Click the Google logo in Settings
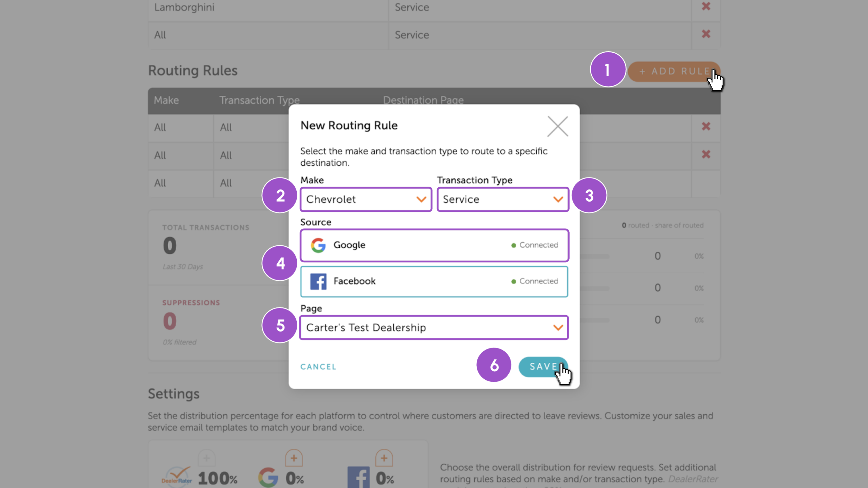 point(268,477)
